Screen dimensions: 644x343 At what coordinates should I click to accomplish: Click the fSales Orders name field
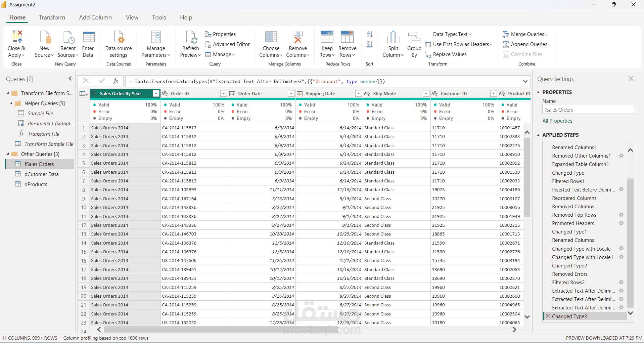588,110
